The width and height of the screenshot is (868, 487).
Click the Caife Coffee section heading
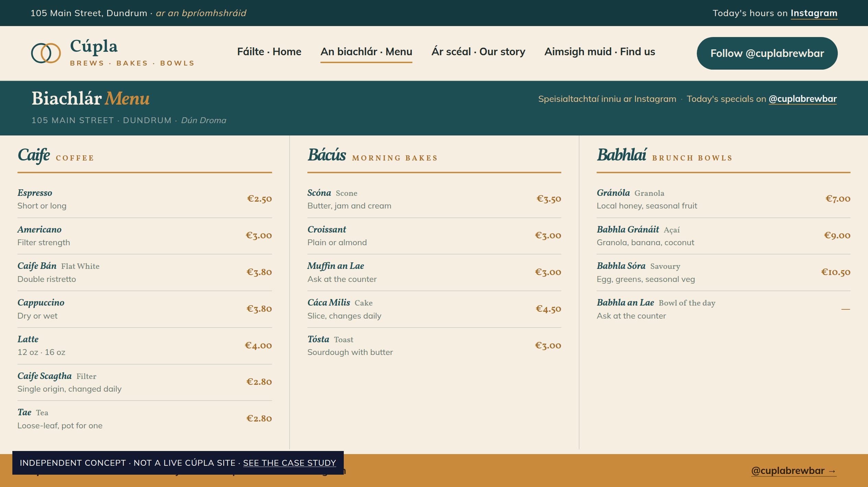click(x=56, y=155)
